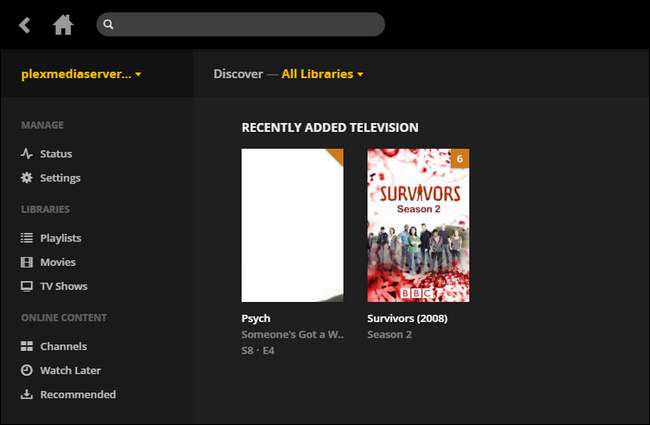The image size is (650, 425).
Task: Click the Discover heading
Action: click(x=238, y=74)
